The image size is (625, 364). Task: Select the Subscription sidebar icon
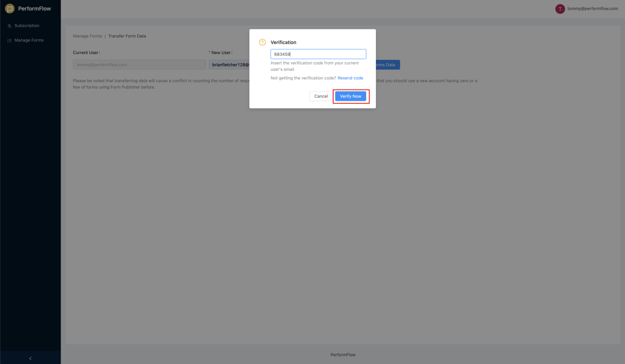(x=9, y=25)
